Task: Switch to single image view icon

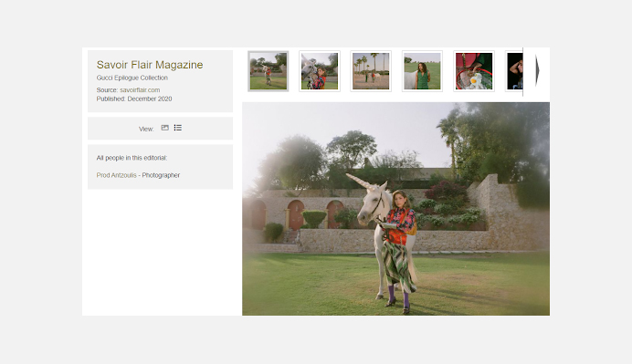Action: (165, 128)
